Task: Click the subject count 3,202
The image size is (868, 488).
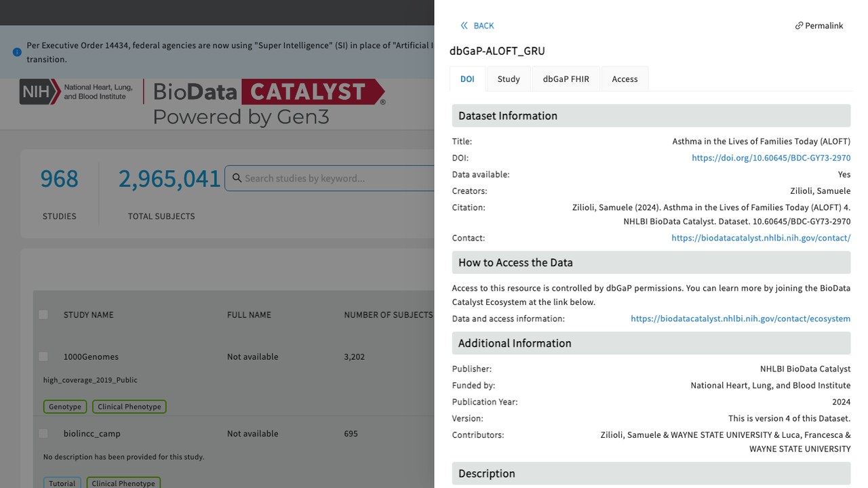Action: 355,357
